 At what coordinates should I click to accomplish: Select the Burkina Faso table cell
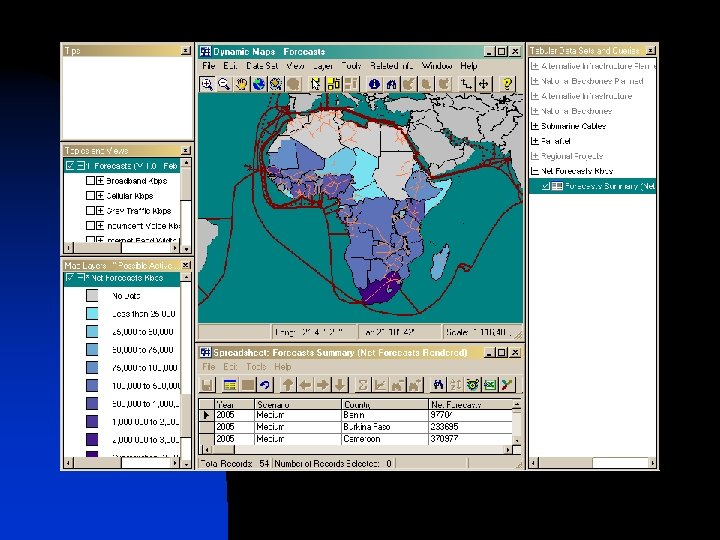[x=385, y=427]
